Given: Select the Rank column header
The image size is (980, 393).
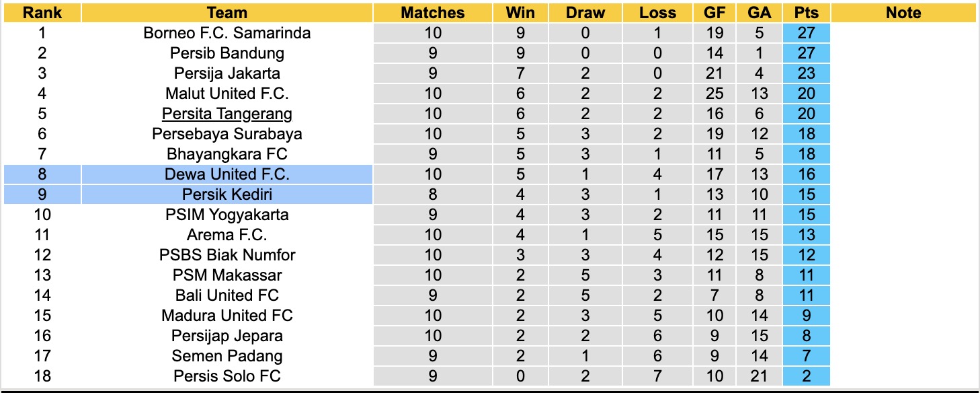Looking at the screenshot, I should [x=42, y=13].
